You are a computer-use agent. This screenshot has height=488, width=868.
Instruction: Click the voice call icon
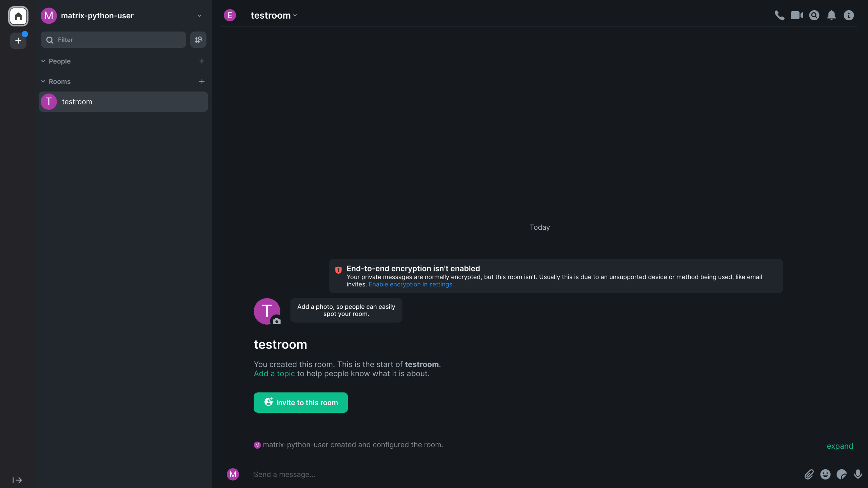point(780,15)
